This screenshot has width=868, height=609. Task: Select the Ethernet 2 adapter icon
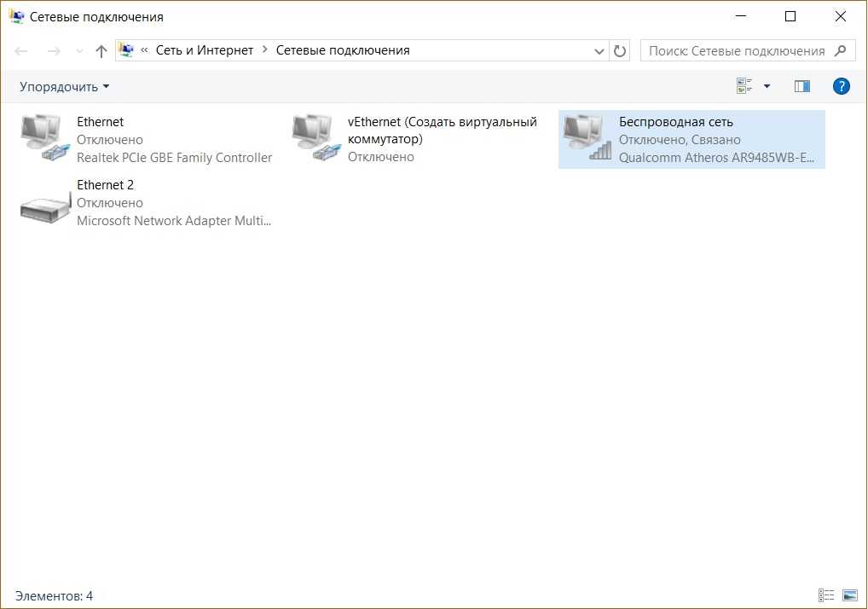44,206
